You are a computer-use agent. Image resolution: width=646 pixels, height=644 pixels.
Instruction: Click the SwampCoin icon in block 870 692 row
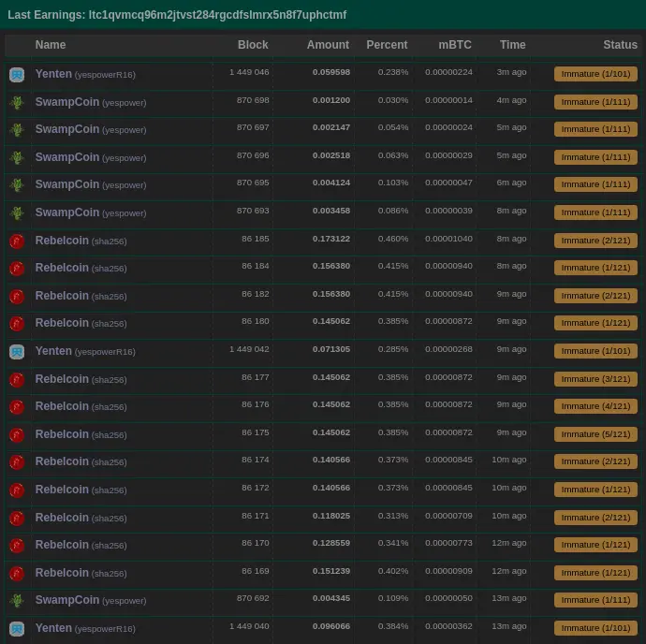click(x=17, y=601)
